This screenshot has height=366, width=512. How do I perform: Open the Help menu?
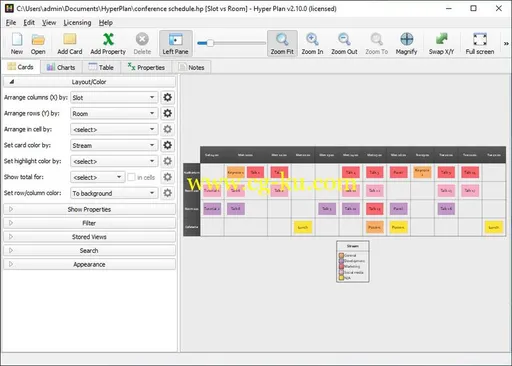[x=106, y=23]
